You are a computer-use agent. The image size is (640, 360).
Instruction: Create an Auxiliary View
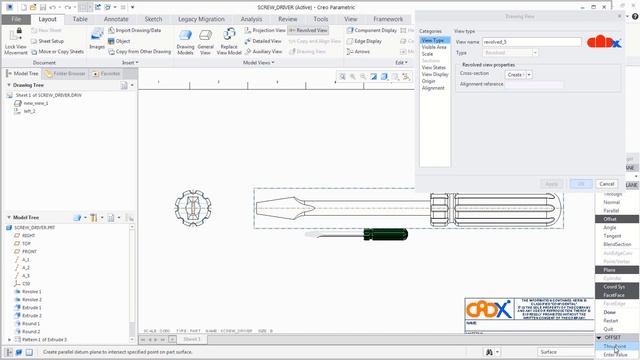pos(263,52)
